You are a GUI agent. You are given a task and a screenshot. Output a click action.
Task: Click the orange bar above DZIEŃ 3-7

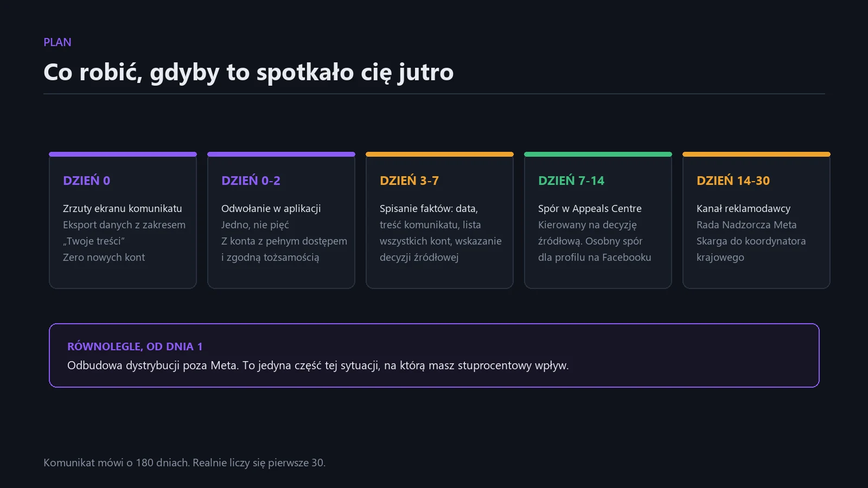pyautogui.click(x=439, y=155)
